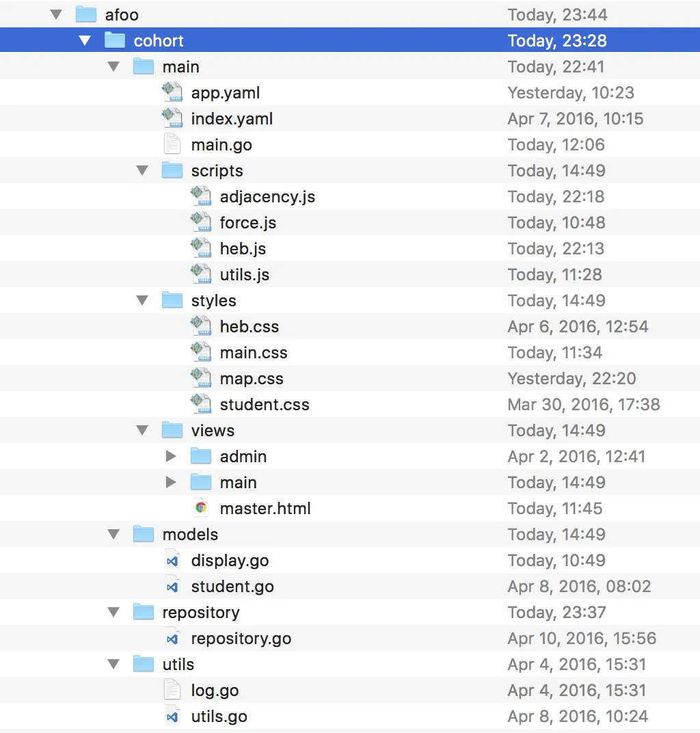
Task: Collapse the scripts folder triangle
Action: [x=142, y=171]
